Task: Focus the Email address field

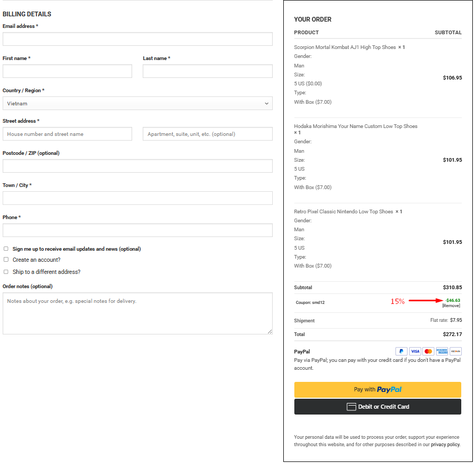Action: [x=137, y=39]
